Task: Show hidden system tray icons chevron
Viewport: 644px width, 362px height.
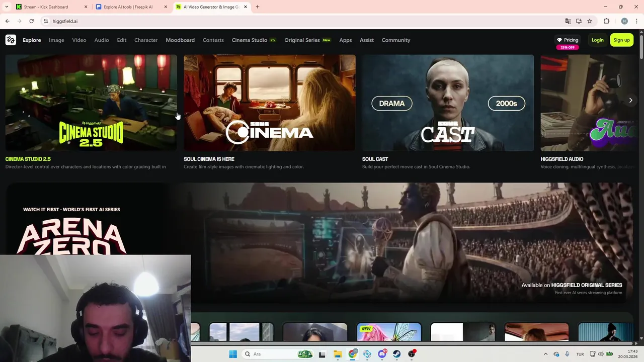Action: coord(546,354)
